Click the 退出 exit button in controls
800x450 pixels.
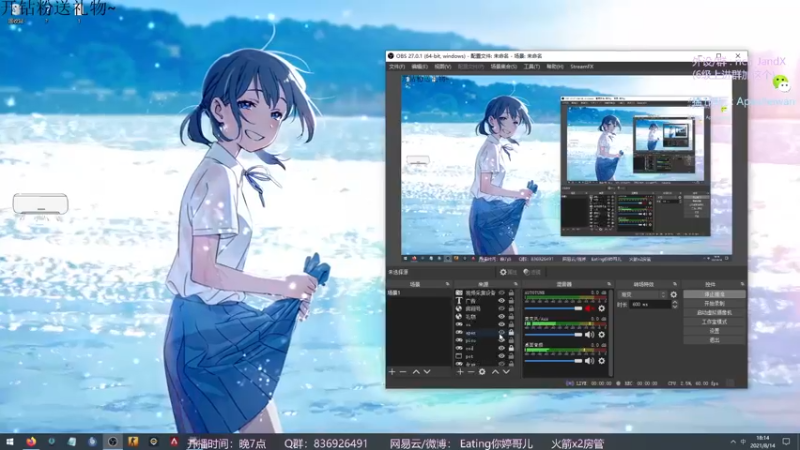[x=714, y=340]
